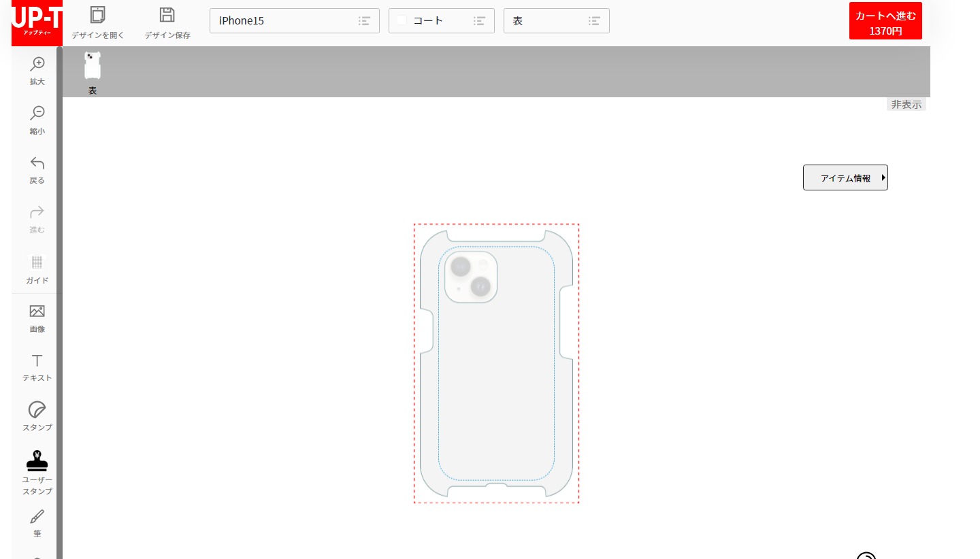Click the デザインを開く open design icon
This screenshot has height=559, width=980.
[x=98, y=15]
